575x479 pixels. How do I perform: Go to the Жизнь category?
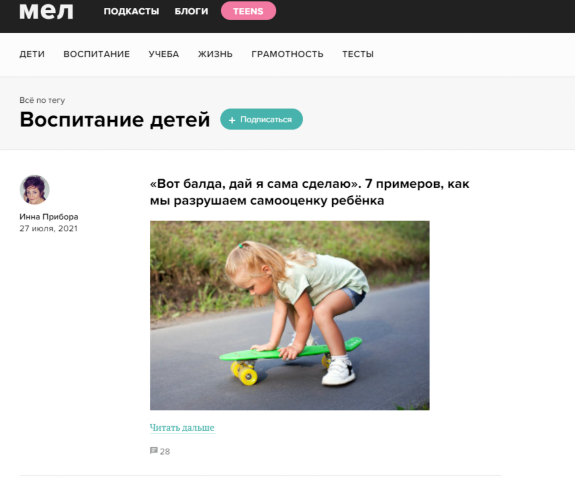[215, 54]
